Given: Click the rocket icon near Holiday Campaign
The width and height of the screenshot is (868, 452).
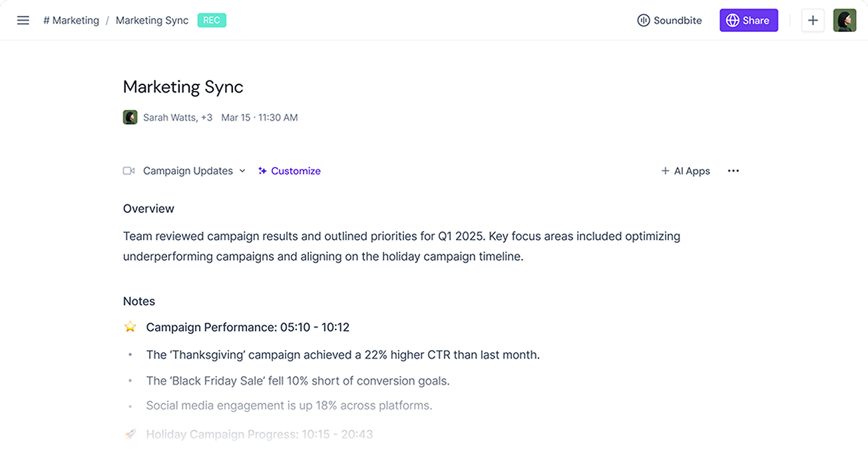Looking at the screenshot, I should 130,434.
